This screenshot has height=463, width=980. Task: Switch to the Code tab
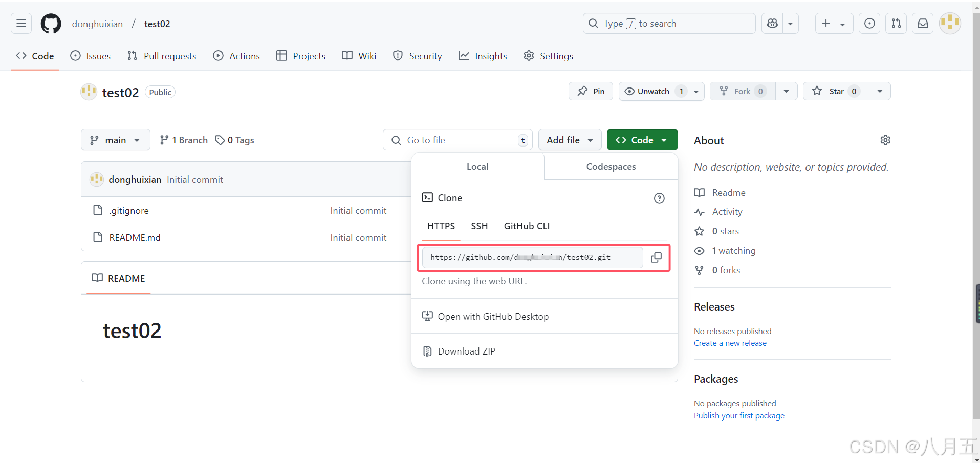(x=35, y=56)
